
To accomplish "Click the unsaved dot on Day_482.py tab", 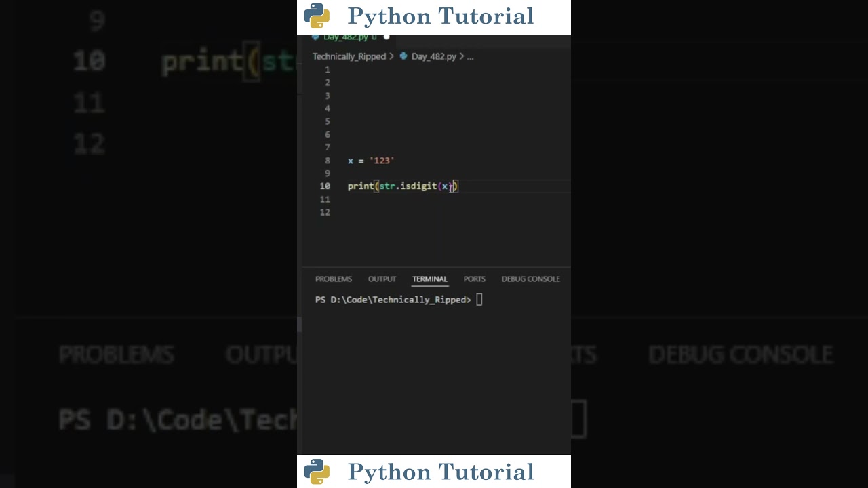I will click(x=387, y=37).
